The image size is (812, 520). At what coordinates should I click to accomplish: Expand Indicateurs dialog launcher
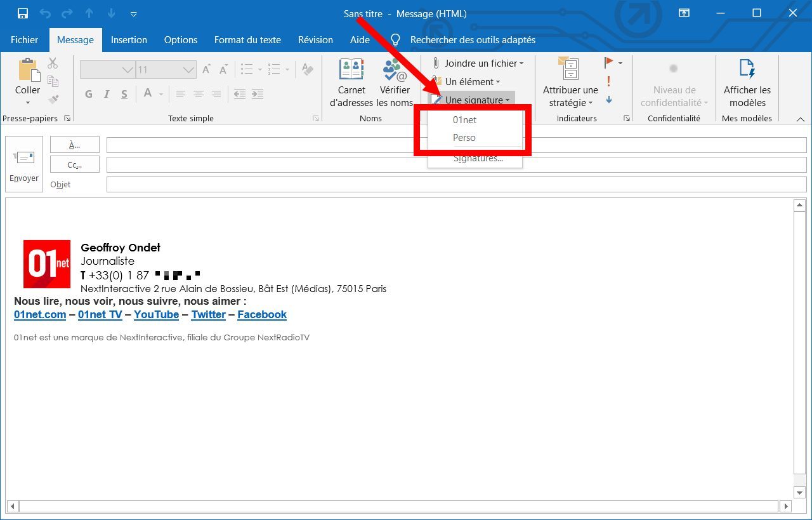pos(627,118)
